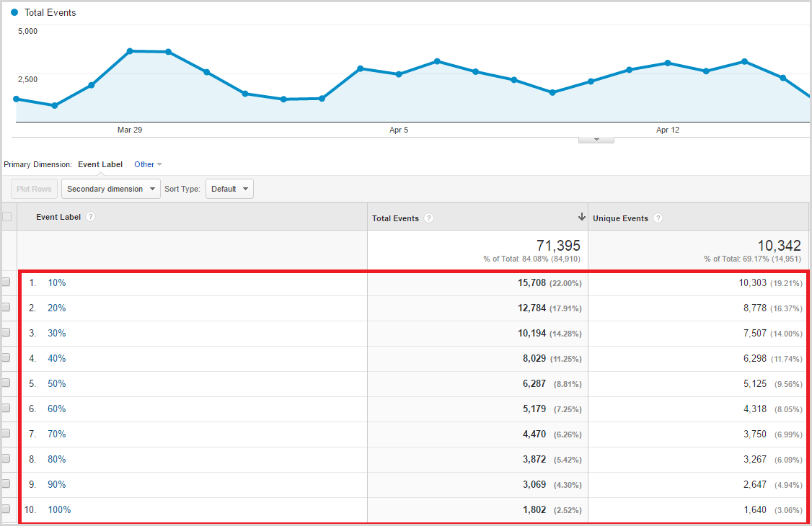Image resolution: width=812 pixels, height=526 pixels.
Task: Open the Sort Type Default dropdown
Action: point(229,189)
